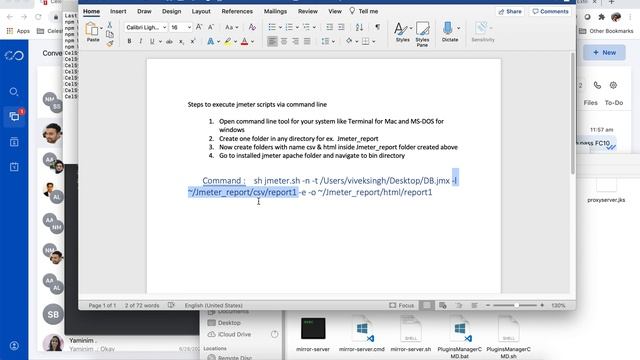The image size is (640, 360).
Task: Increase paragraph indent
Action: [341, 27]
